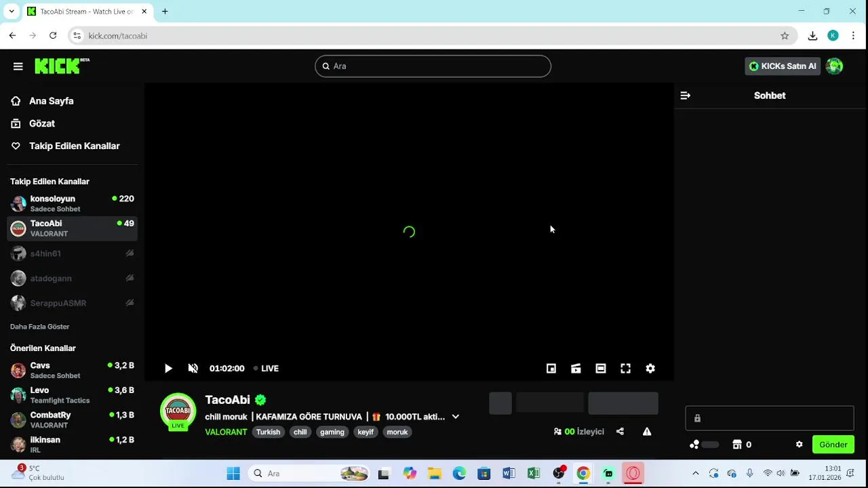Open Microsoft Edge from taskbar

pos(459,474)
